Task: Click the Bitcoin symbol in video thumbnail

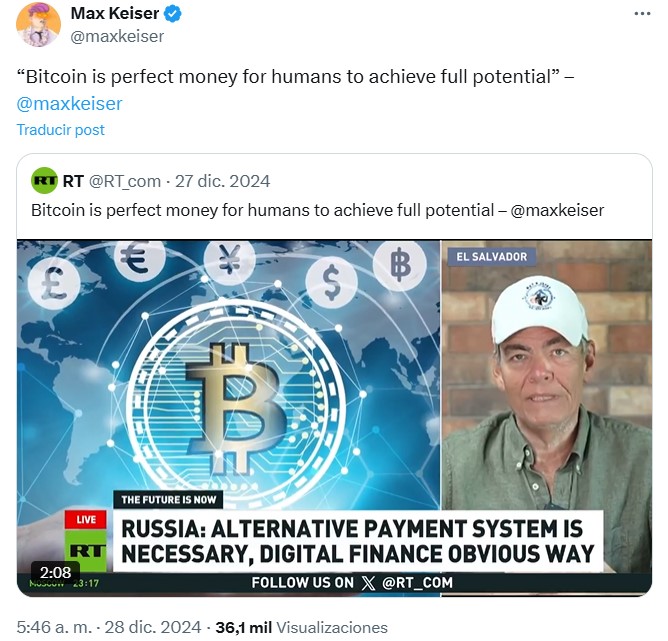Action: coord(235,408)
